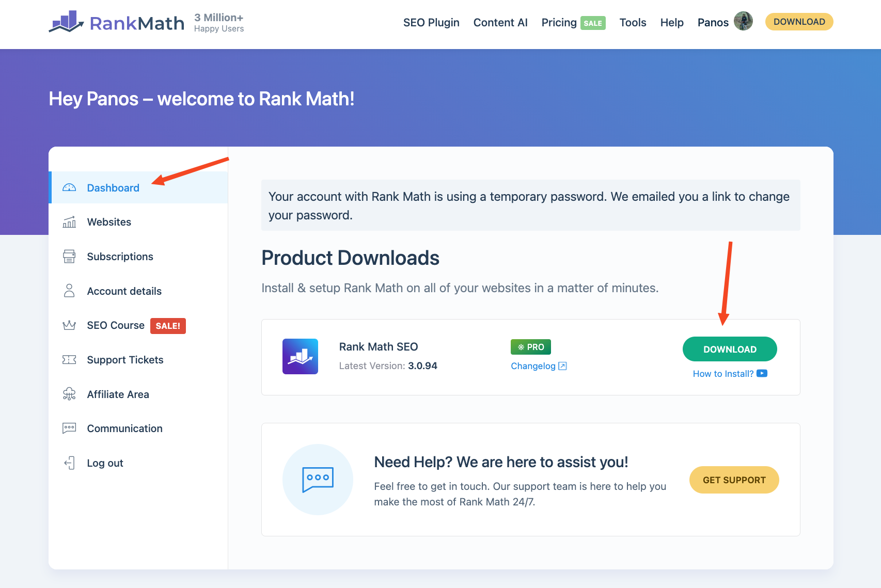The width and height of the screenshot is (881, 588).
Task: Click the RankMath logo in header
Action: (116, 22)
